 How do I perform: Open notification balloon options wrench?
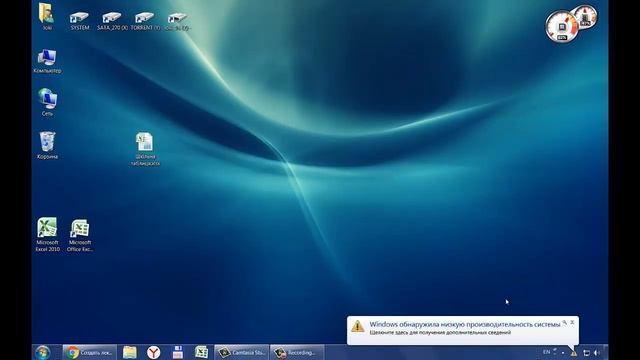(564, 322)
